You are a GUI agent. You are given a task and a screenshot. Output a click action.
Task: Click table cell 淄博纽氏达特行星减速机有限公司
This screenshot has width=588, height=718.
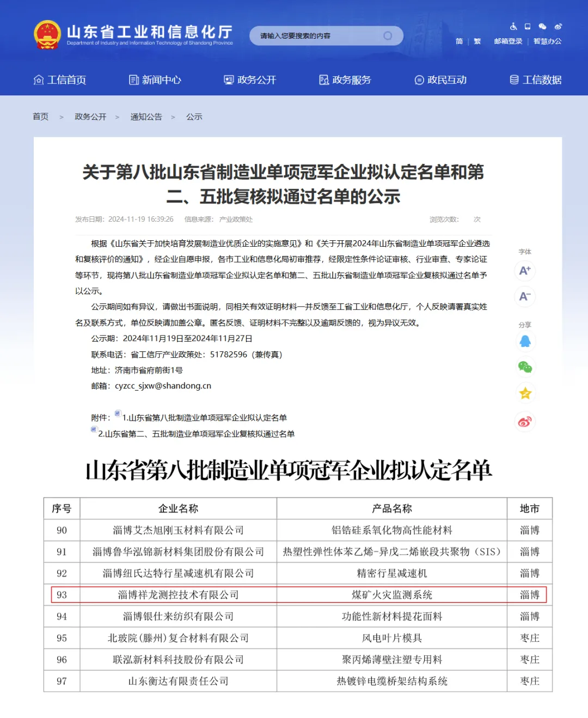178,574
